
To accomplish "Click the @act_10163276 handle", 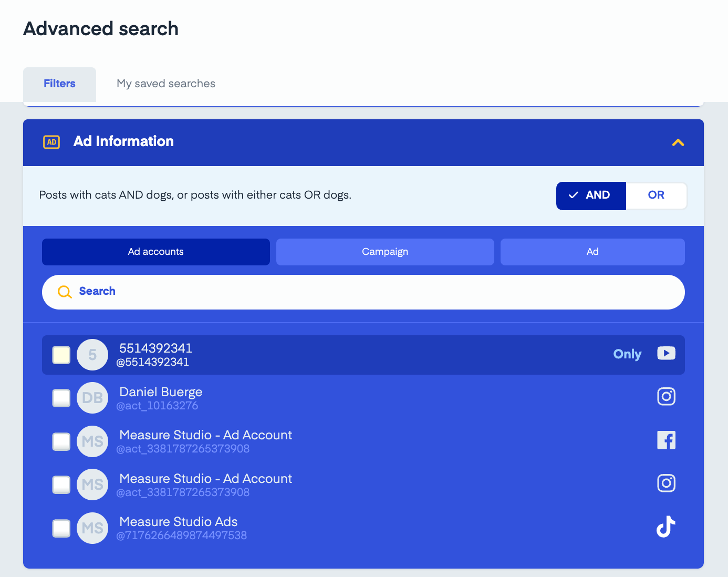I will click(157, 406).
